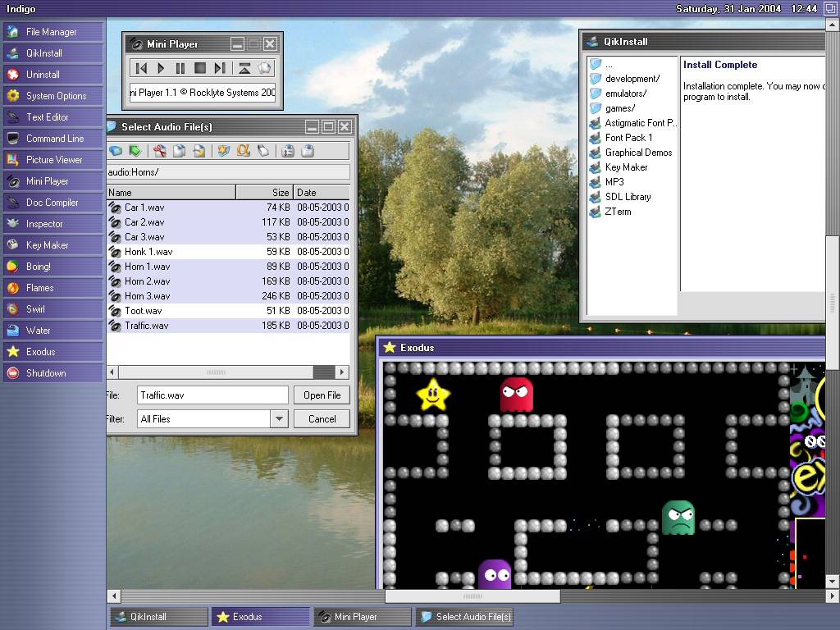Image resolution: width=840 pixels, height=630 pixels.
Task: Open the All Files filter dropdown
Action: (x=279, y=419)
